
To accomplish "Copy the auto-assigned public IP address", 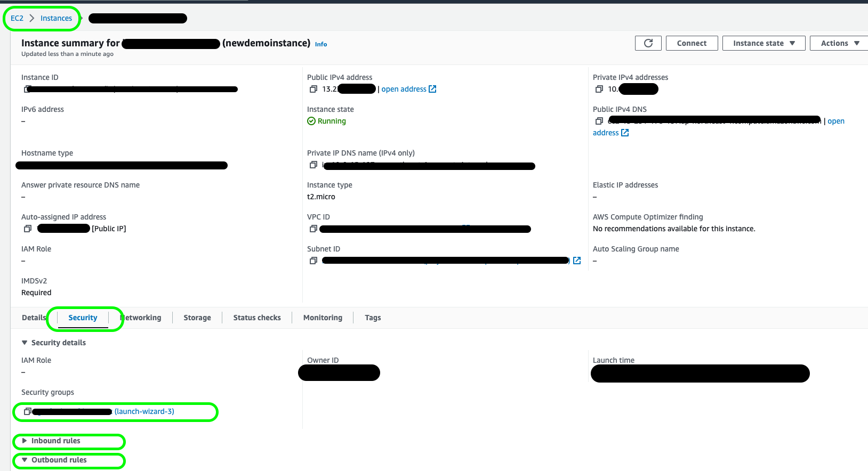I will [x=28, y=229].
